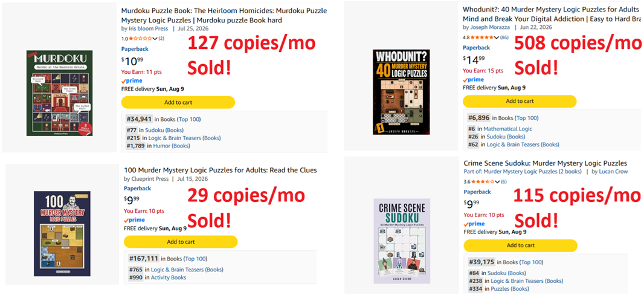Open Mathematical Logic category link
The image size is (644, 295).
(x=507, y=129)
